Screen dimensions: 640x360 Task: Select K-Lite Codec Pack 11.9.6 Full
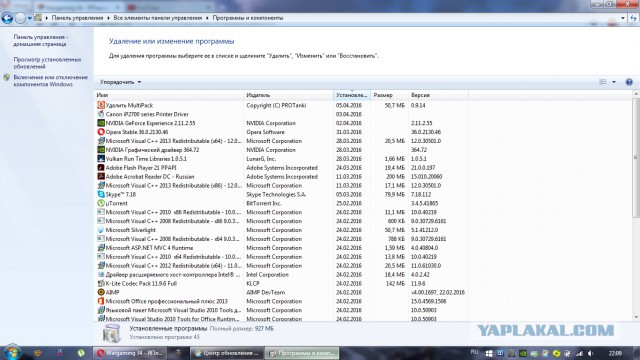pos(281,283)
